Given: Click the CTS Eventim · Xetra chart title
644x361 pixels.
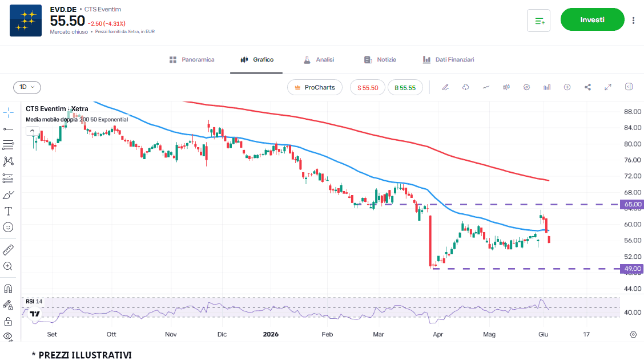Looking at the screenshot, I should pyautogui.click(x=57, y=109).
